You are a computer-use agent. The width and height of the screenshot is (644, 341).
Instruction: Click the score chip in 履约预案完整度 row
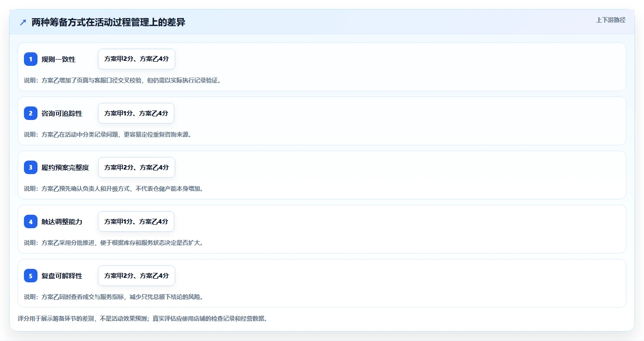point(136,167)
